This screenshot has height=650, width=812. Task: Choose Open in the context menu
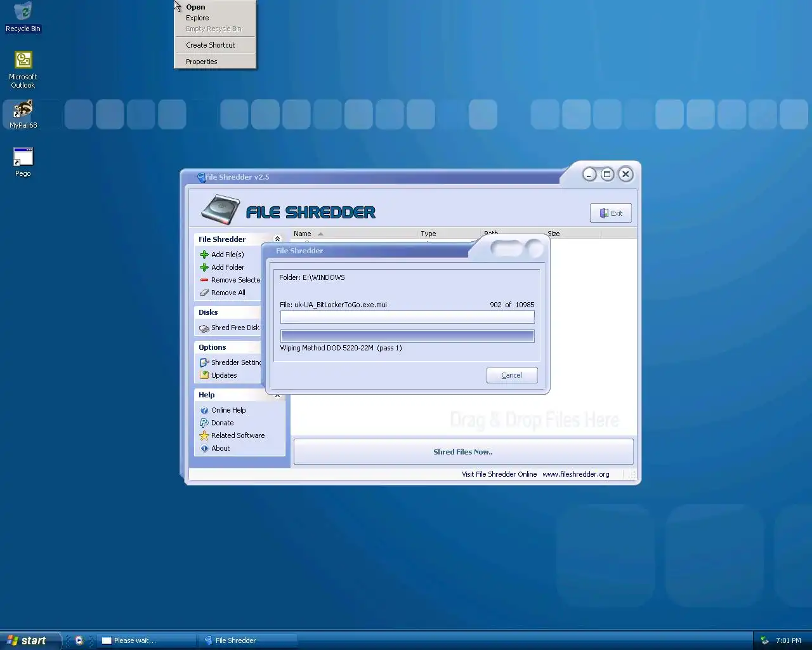pyautogui.click(x=215, y=7)
